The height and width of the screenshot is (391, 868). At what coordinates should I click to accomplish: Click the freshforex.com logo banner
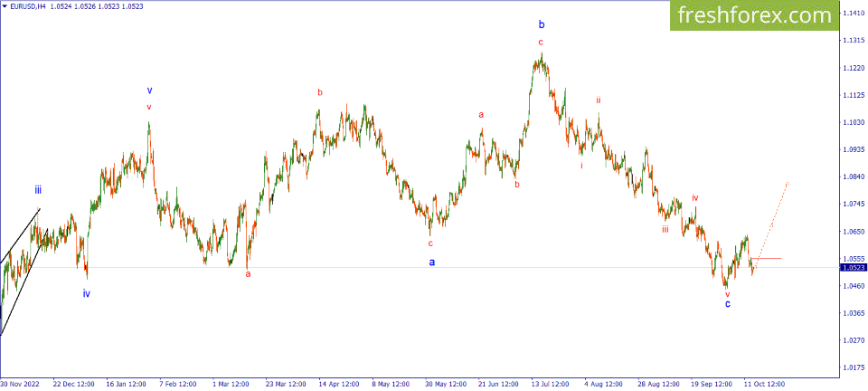(753, 15)
